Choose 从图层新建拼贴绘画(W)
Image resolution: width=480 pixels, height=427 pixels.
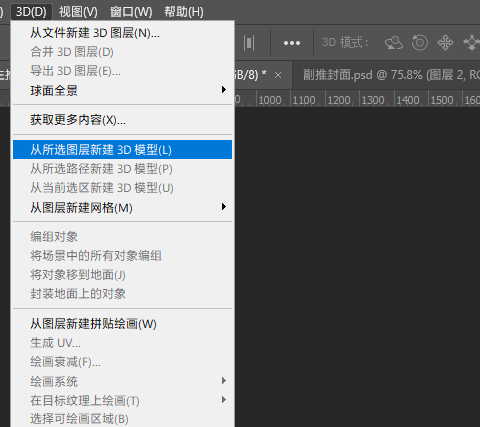(123, 324)
